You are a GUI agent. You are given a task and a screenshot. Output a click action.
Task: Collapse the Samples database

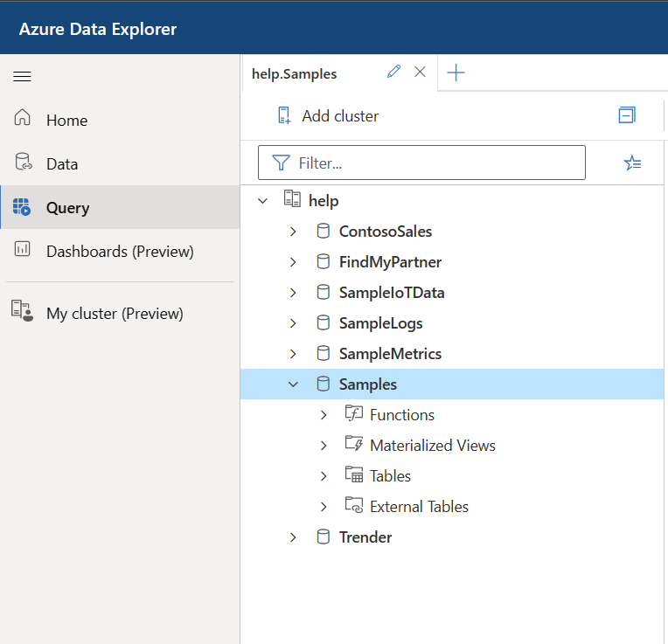[293, 384]
